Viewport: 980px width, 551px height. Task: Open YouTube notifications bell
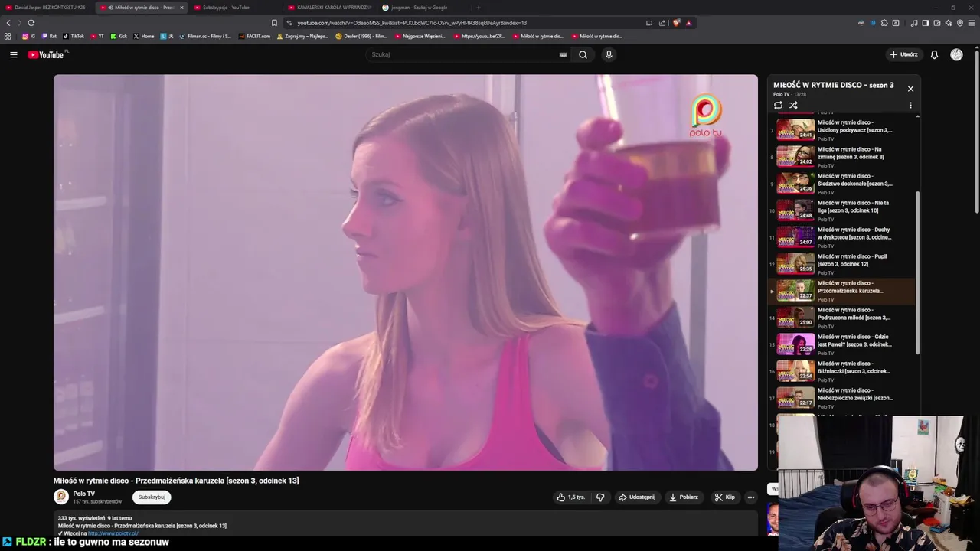934,54
